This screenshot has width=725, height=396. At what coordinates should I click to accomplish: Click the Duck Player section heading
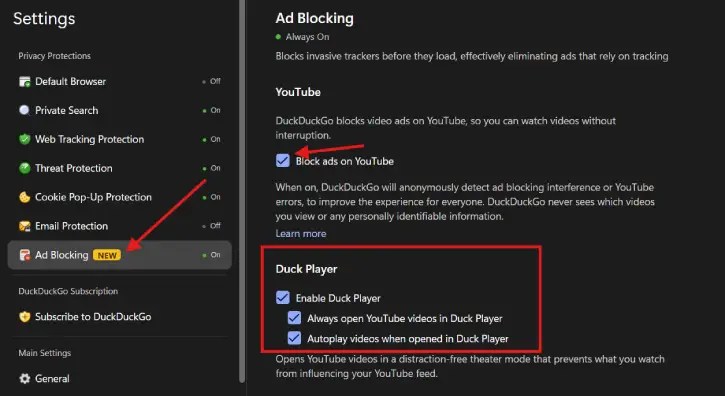(x=306, y=269)
